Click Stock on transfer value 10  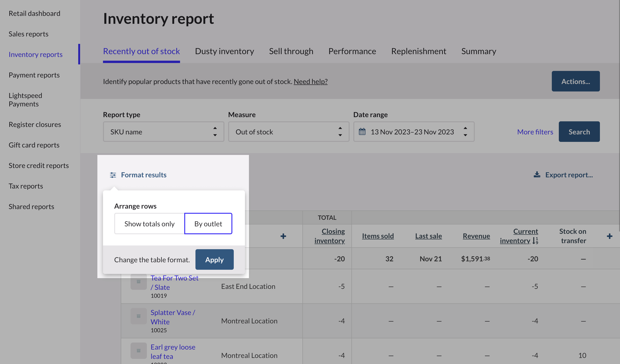pos(582,355)
